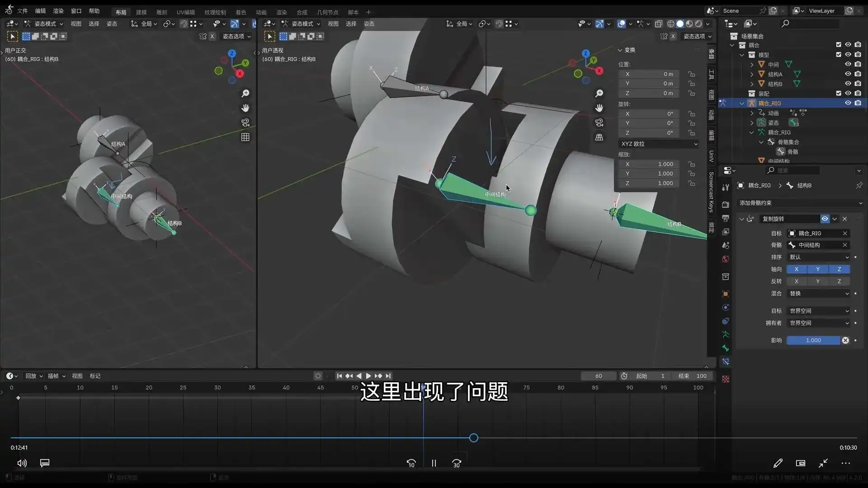This screenshot has width=868, height=488.
Task: Switch to the 动画 workspace tab
Action: (261, 12)
